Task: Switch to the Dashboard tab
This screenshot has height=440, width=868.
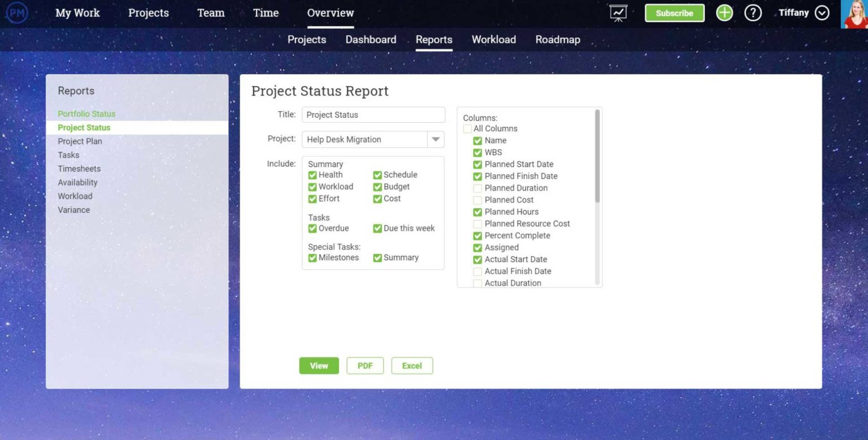Action: tap(371, 40)
